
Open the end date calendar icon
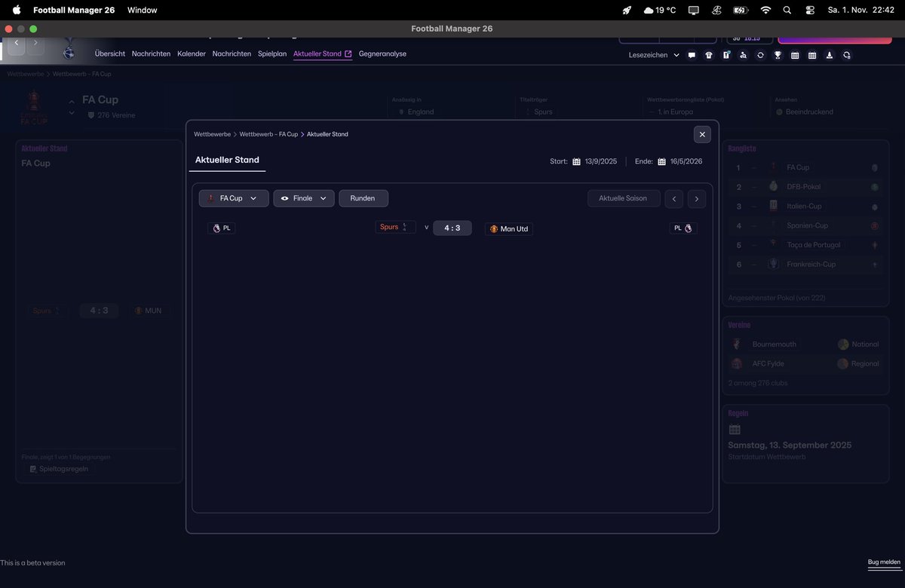[x=661, y=161]
